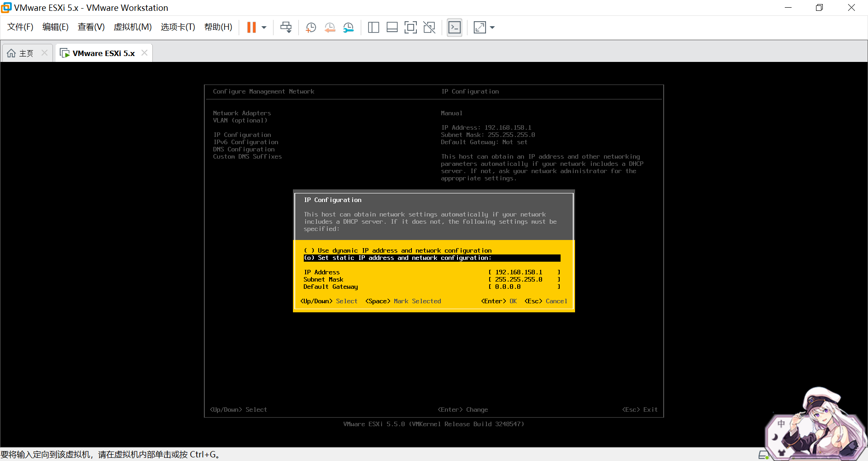This screenshot has width=868, height=461.
Task: Toggle the thumbnail bar at the bottom
Action: click(392, 28)
